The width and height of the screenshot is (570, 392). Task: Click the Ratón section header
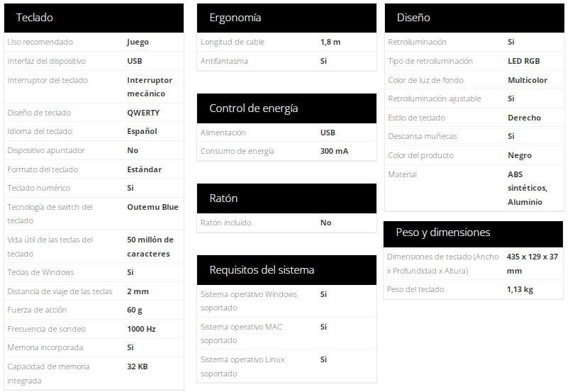tap(286, 198)
